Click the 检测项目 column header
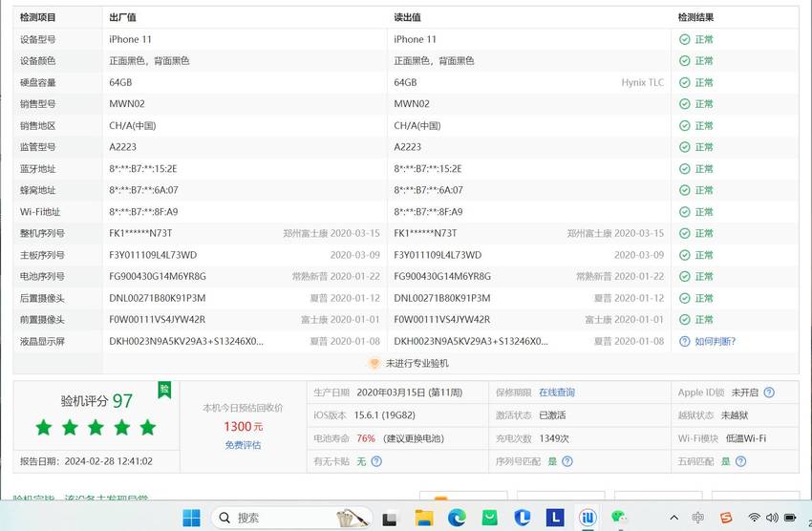The height and width of the screenshot is (531, 812). point(38,17)
